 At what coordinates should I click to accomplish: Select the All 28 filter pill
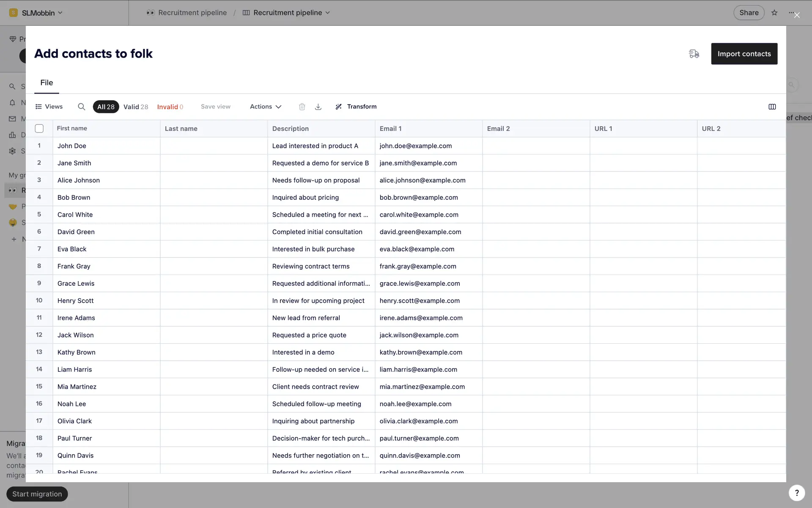click(x=106, y=107)
